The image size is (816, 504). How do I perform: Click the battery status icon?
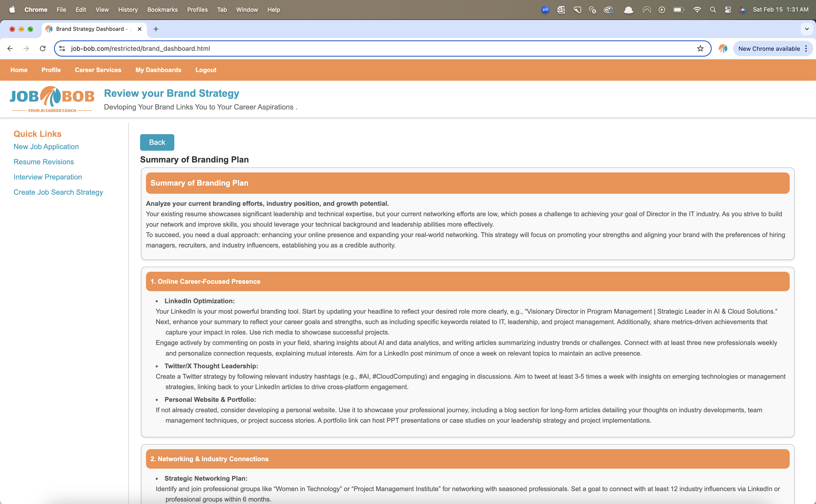tap(679, 10)
